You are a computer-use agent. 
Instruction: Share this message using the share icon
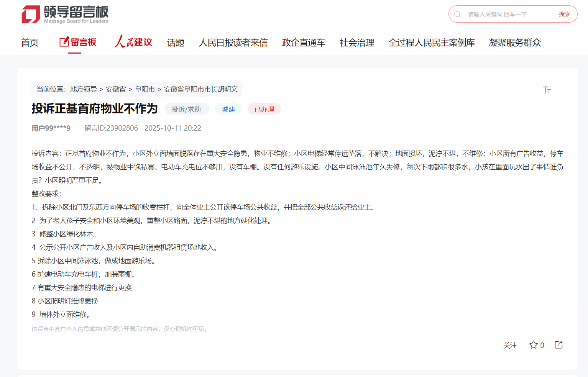(x=558, y=345)
